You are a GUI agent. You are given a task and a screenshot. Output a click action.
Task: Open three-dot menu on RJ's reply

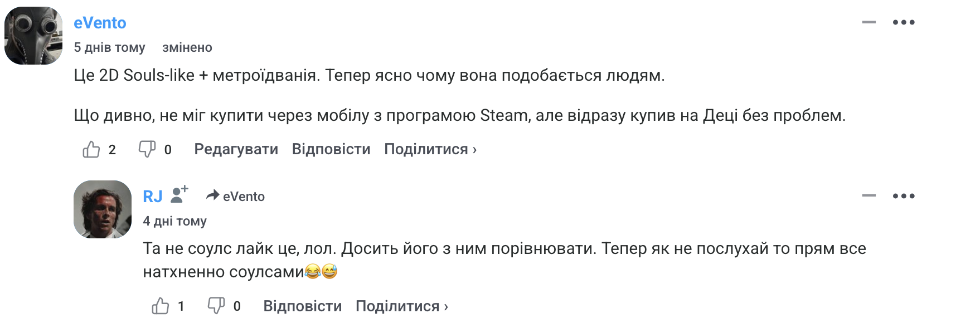tap(904, 196)
